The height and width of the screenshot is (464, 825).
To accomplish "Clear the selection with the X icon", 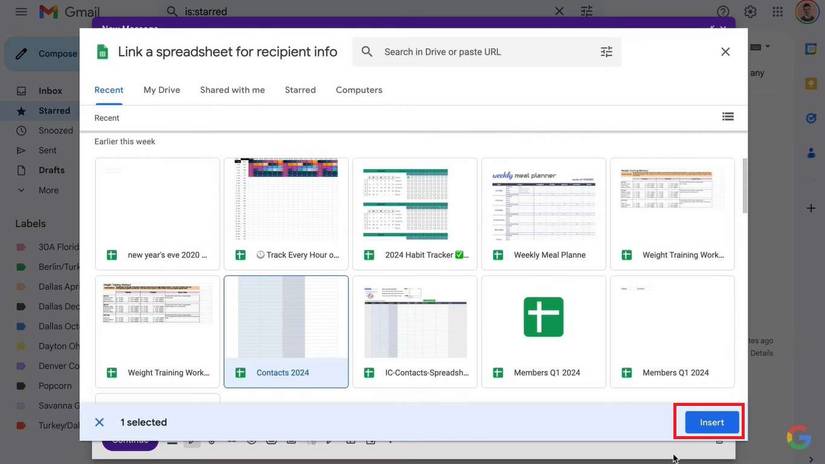I will [99, 422].
